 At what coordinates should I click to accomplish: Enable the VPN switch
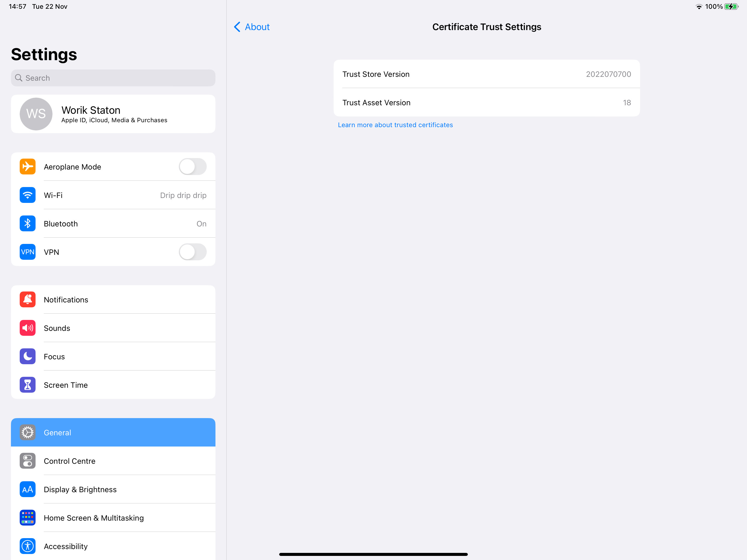(x=192, y=252)
